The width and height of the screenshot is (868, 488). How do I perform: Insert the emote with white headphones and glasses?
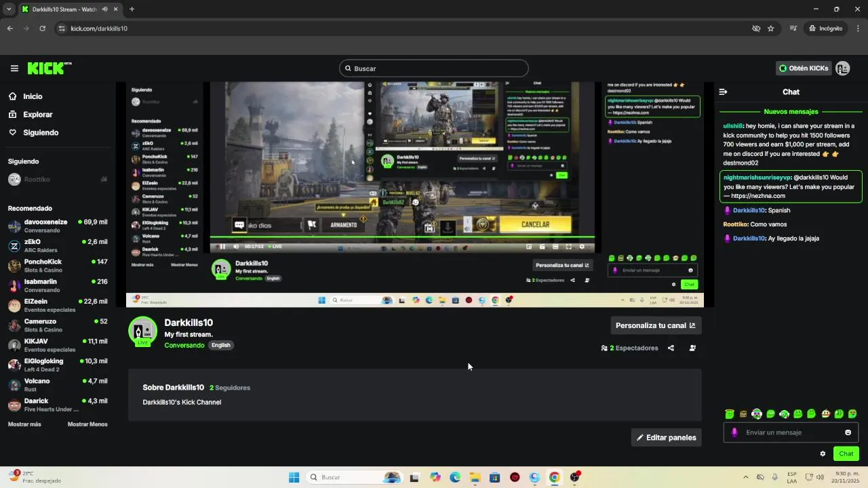pyautogui.click(x=757, y=414)
